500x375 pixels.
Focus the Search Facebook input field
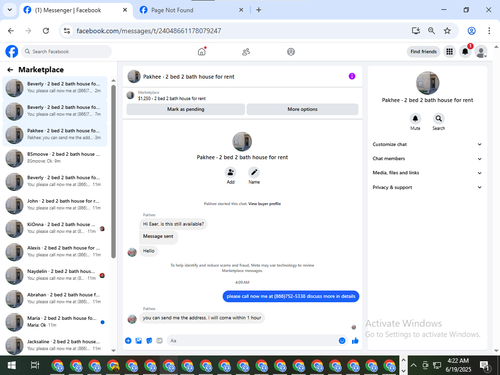(67, 52)
